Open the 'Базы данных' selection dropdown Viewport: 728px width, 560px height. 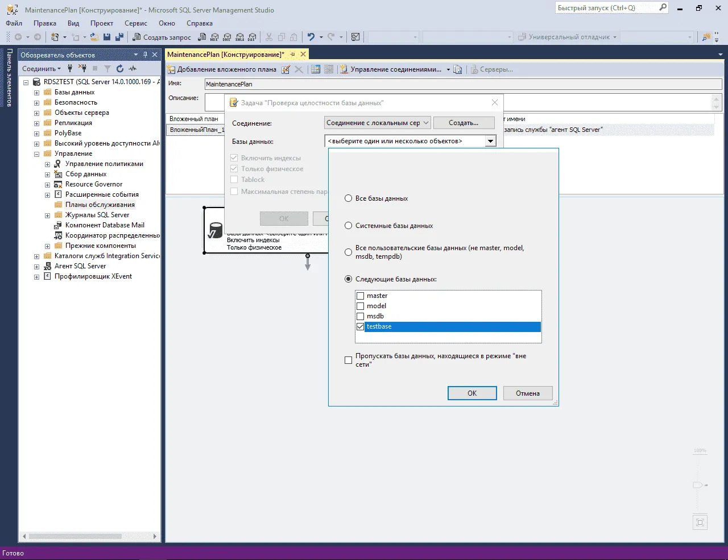point(490,141)
